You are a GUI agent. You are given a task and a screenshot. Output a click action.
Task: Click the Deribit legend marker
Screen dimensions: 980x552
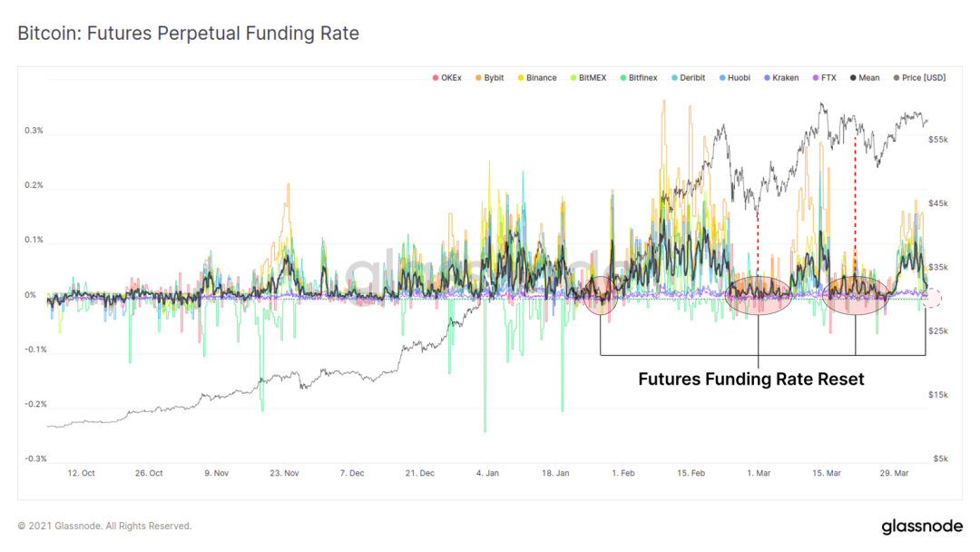[x=674, y=78]
